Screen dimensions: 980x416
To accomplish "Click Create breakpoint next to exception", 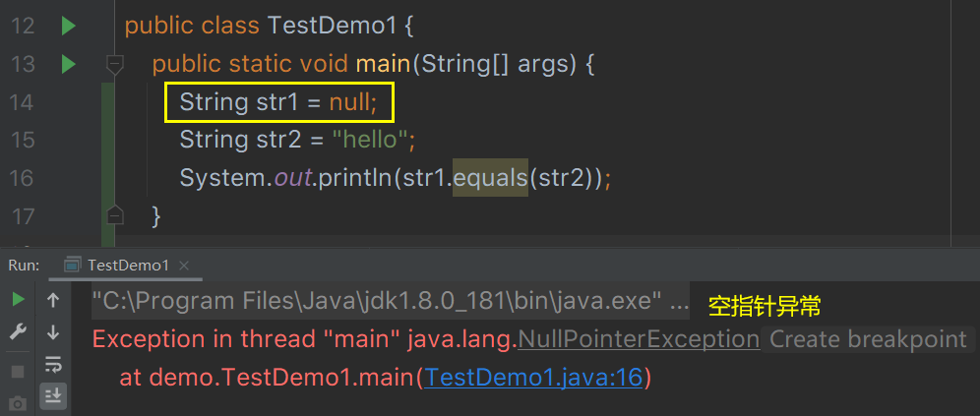I will click(868, 339).
